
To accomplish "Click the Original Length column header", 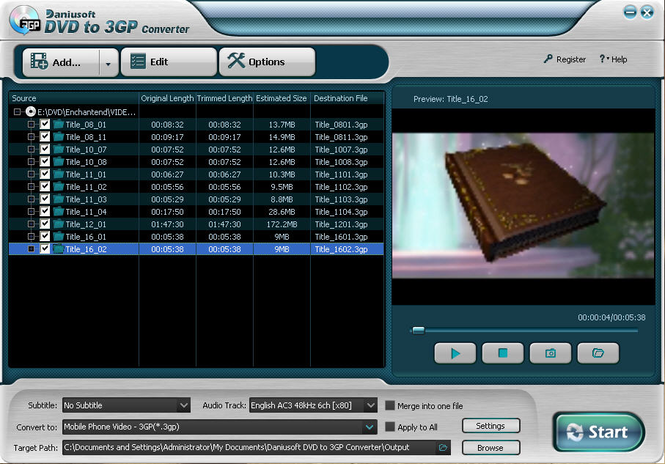I will tap(167, 98).
